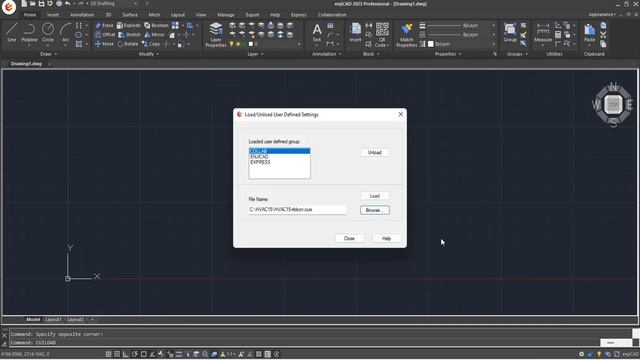Image resolution: width=640 pixels, height=360 pixels.
Task: Click the File Name input field
Action: click(297, 209)
